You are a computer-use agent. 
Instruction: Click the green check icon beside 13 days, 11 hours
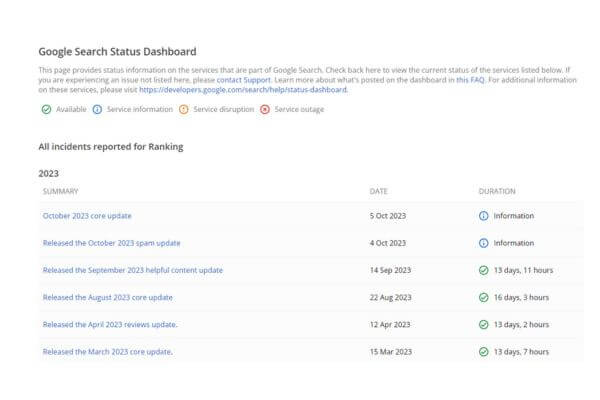484,270
